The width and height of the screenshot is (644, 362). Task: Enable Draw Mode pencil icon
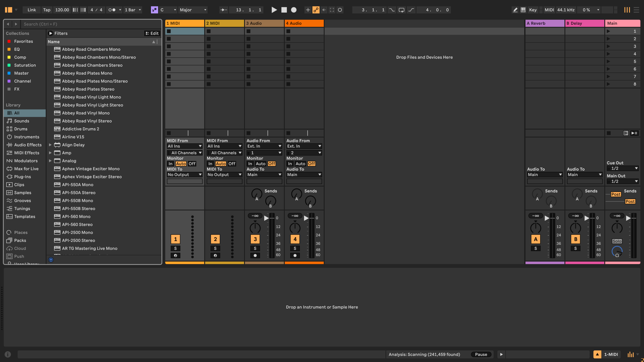[x=515, y=10]
